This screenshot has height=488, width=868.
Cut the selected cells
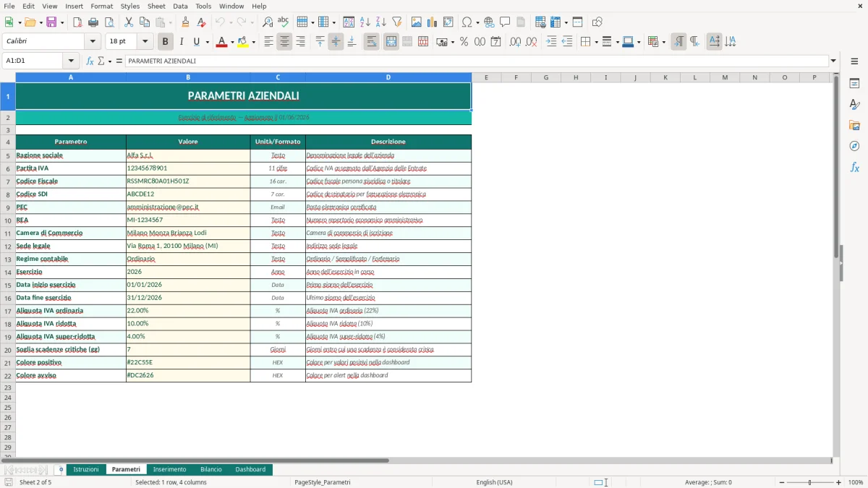128,22
